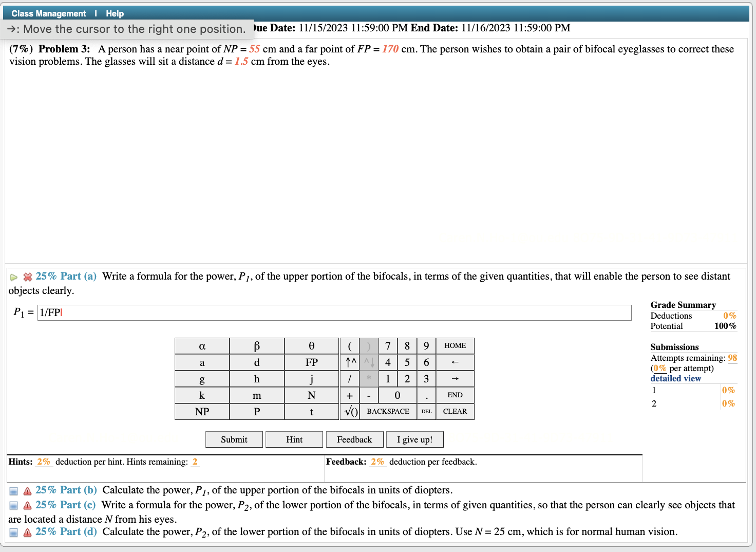
Task: Click the P1 formula input field
Action: click(334, 312)
